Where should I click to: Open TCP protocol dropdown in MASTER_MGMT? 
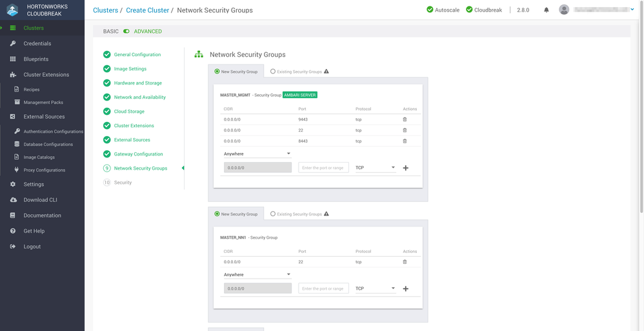click(x=376, y=168)
